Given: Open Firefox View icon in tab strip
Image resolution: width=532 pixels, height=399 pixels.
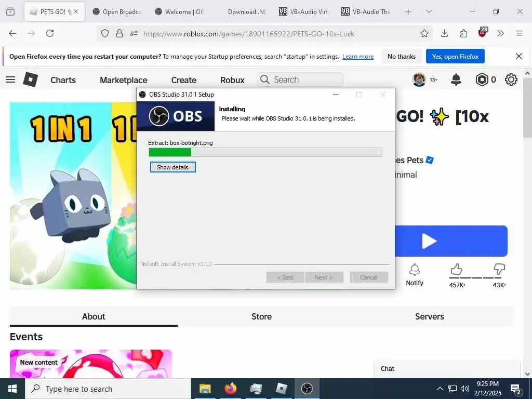Looking at the screenshot, I should coord(10,11).
